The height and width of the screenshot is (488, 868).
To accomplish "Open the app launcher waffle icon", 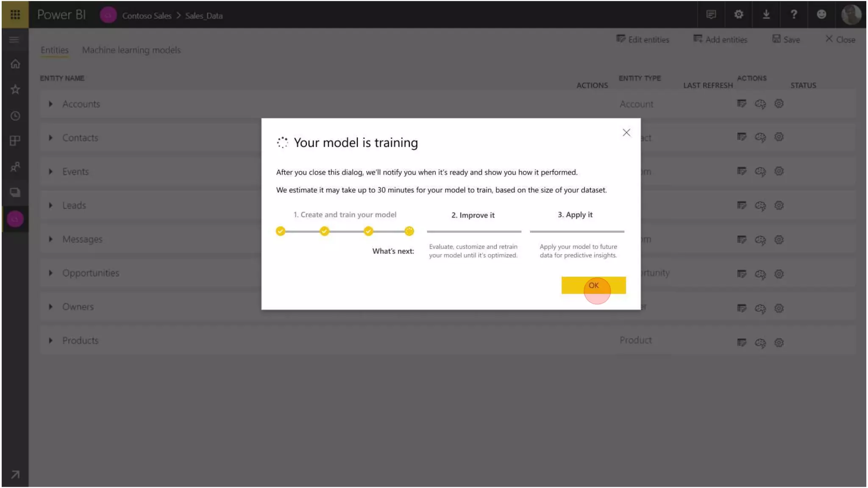I will [15, 14].
